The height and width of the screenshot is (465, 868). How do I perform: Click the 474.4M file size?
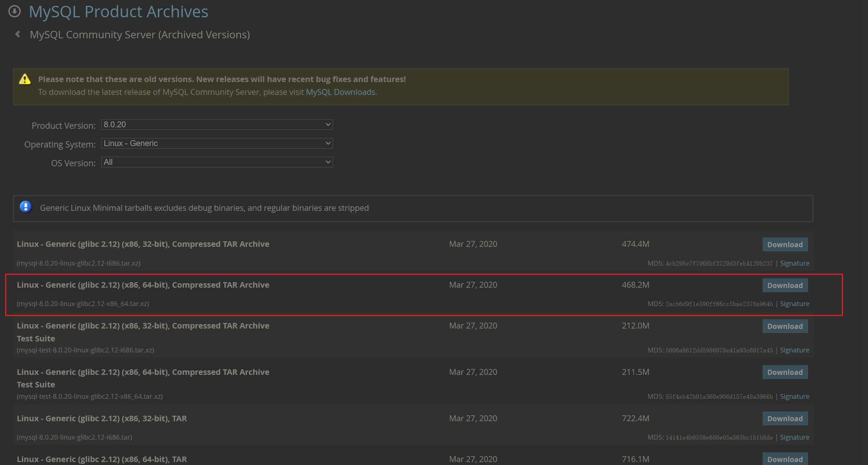pos(635,244)
